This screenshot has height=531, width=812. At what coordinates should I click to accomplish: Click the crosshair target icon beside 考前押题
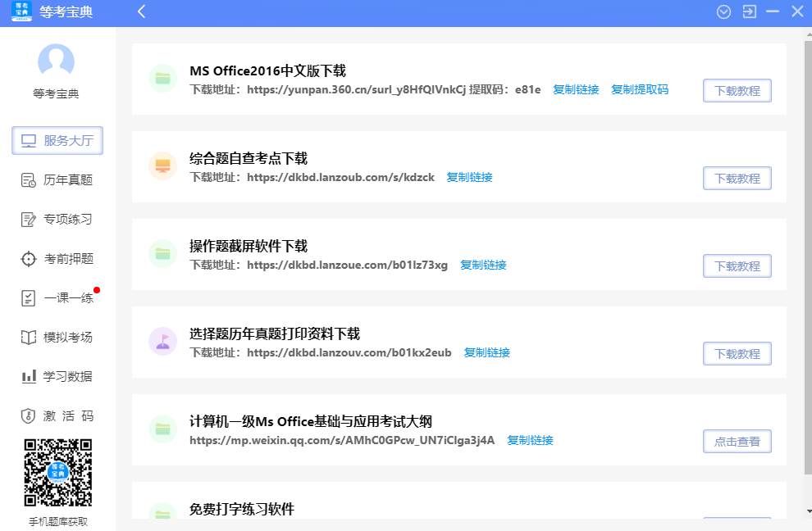(x=29, y=259)
